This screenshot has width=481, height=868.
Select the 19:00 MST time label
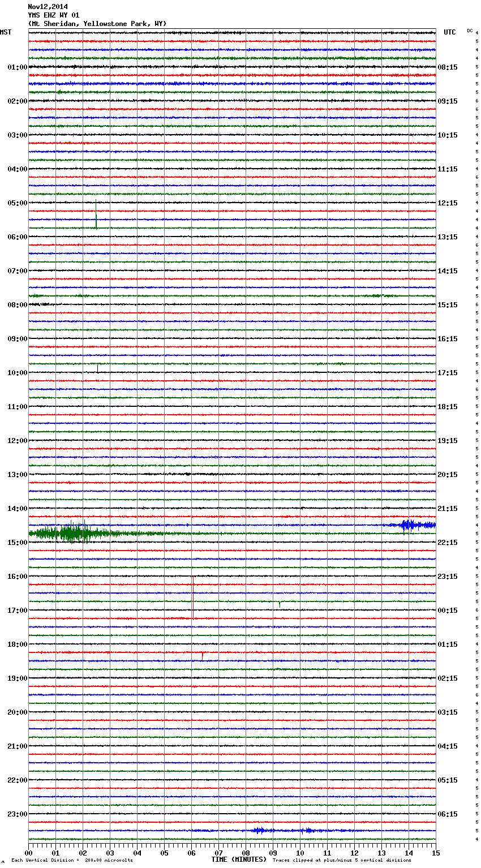point(18,678)
